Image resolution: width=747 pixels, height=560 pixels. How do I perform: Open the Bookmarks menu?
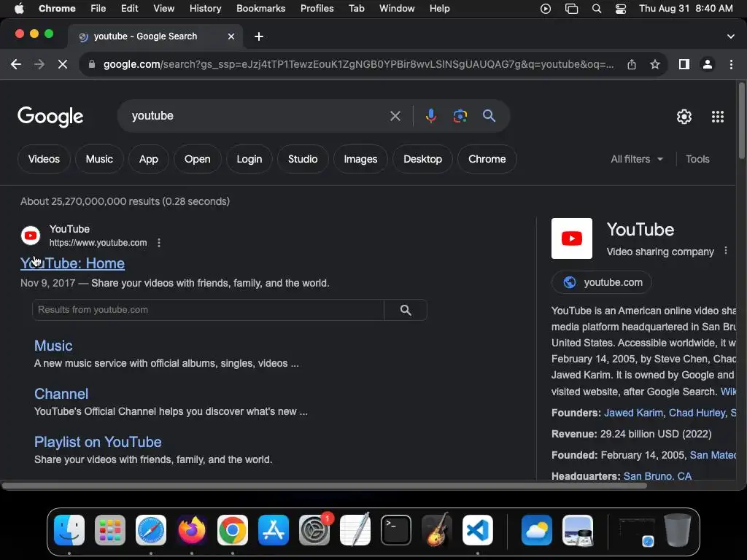coord(260,9)
